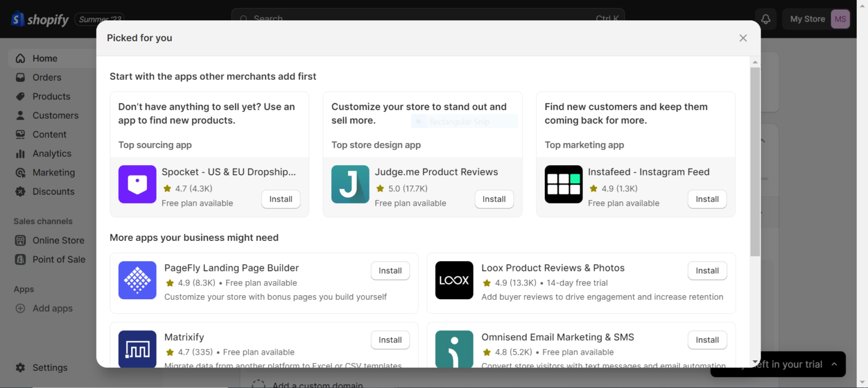868x388 pixels.
Task: Open the My Store account menu
Action: tap(817, 19)
